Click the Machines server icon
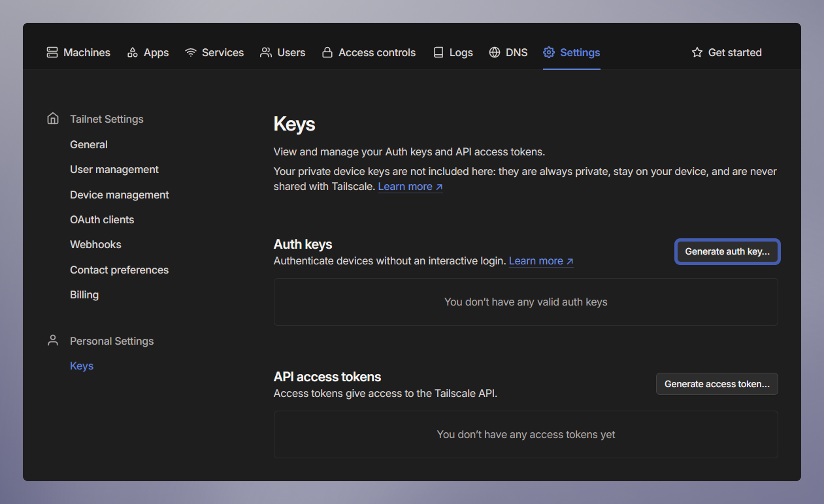The width and height of the screenshot is (824, 504). point(52,52)
